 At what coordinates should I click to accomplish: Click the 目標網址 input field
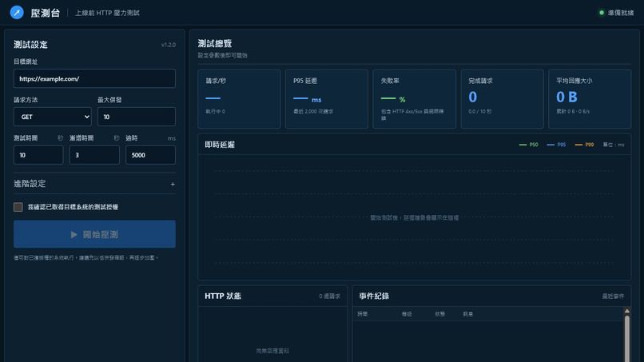[94, 78]
